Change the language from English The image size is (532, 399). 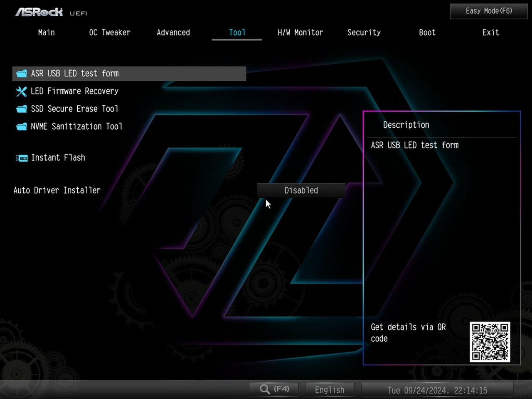(330, 390)
